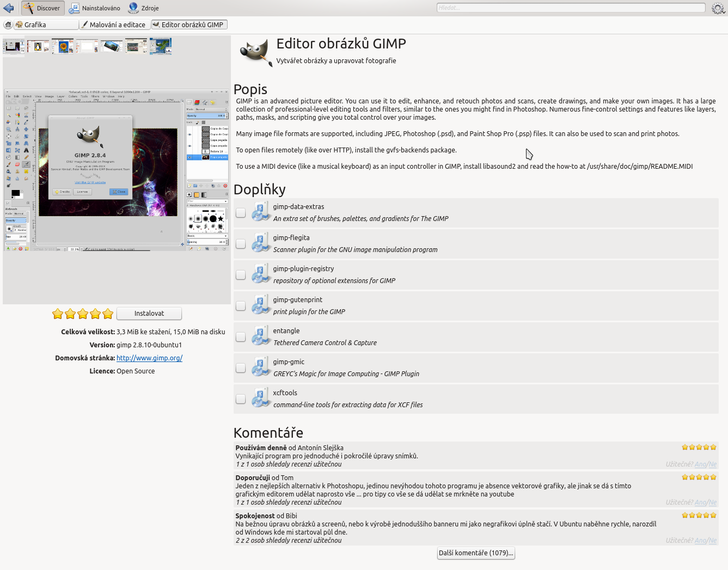The height and width of the screenshot is (570, 728).
Task: Click the GIMP Wilber mascot icon
Action: (x=255, y=52)
